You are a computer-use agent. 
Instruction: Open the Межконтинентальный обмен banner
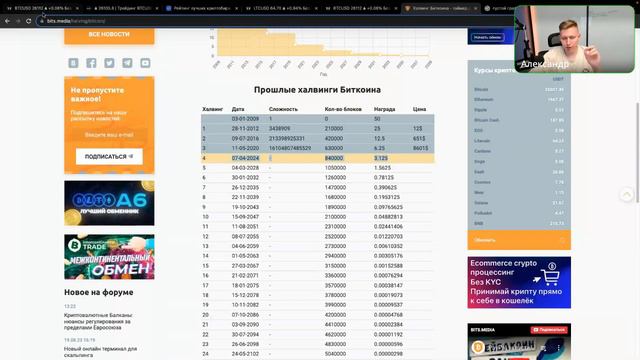[109, 257]
